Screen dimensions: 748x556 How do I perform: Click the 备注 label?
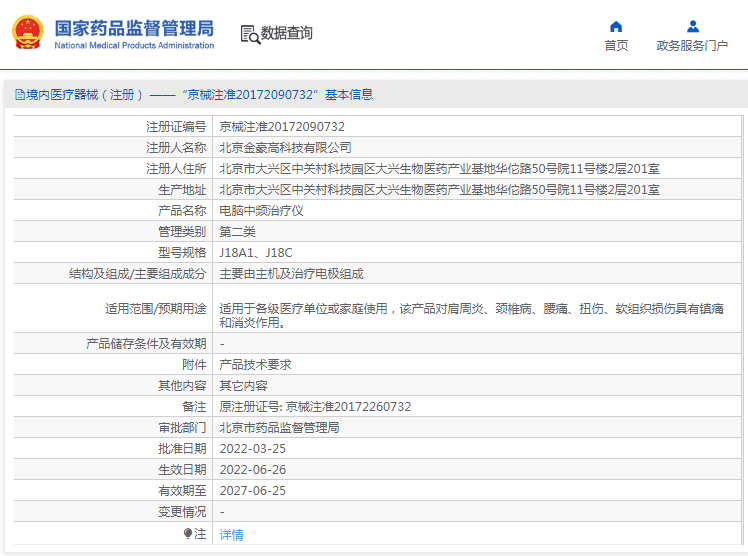point(194,407)
